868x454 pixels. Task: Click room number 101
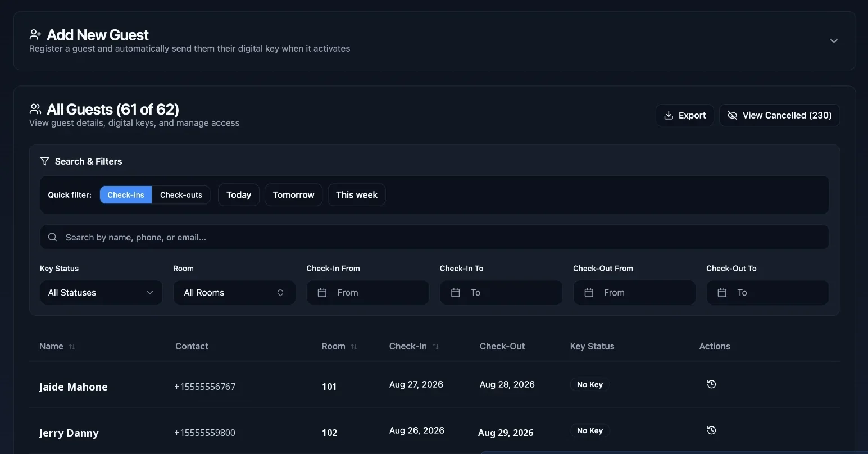tap(329, 387)
